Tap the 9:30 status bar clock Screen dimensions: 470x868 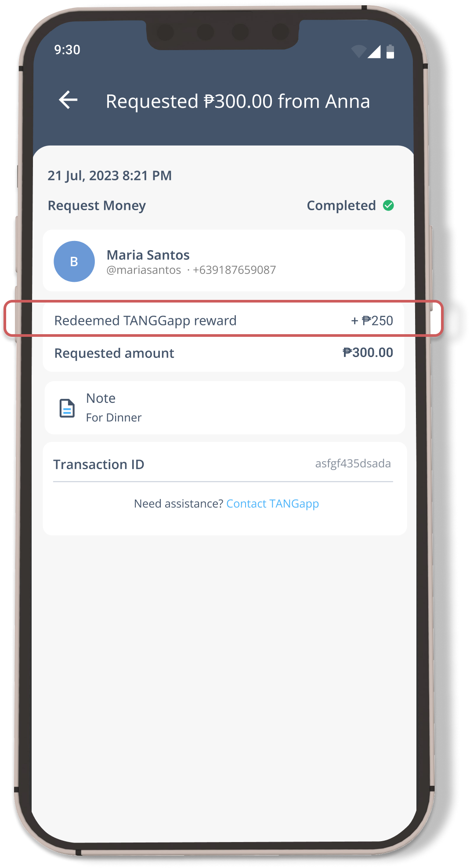click(67, 50)
